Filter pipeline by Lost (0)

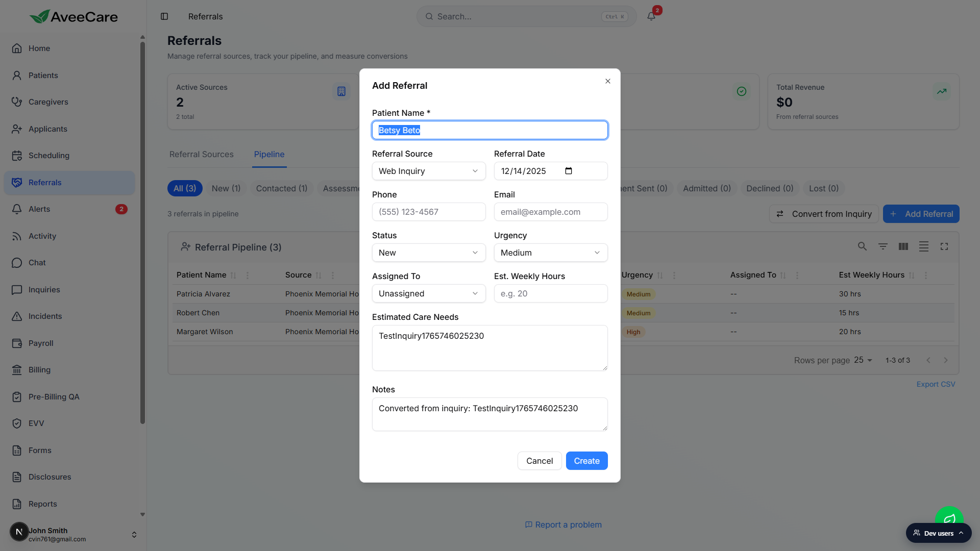click(x=824, y=188)
